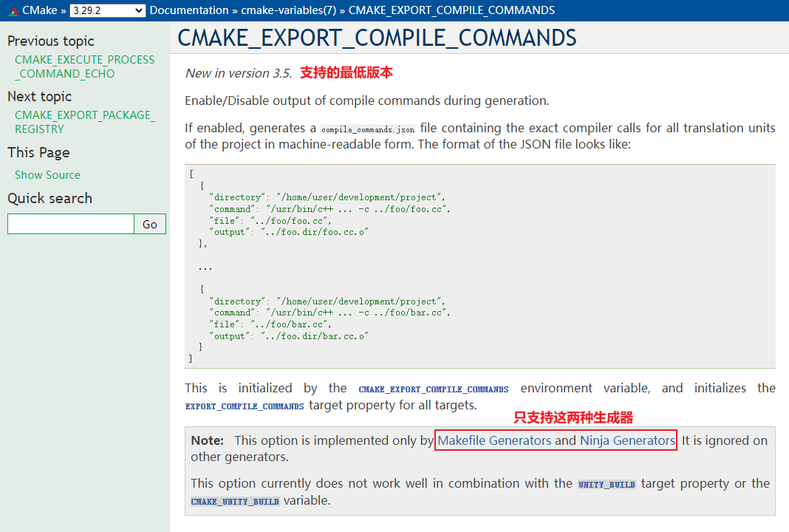
Task: Click the '../foo.dir/bar.cc.o' output line
Action: (289, 335)
